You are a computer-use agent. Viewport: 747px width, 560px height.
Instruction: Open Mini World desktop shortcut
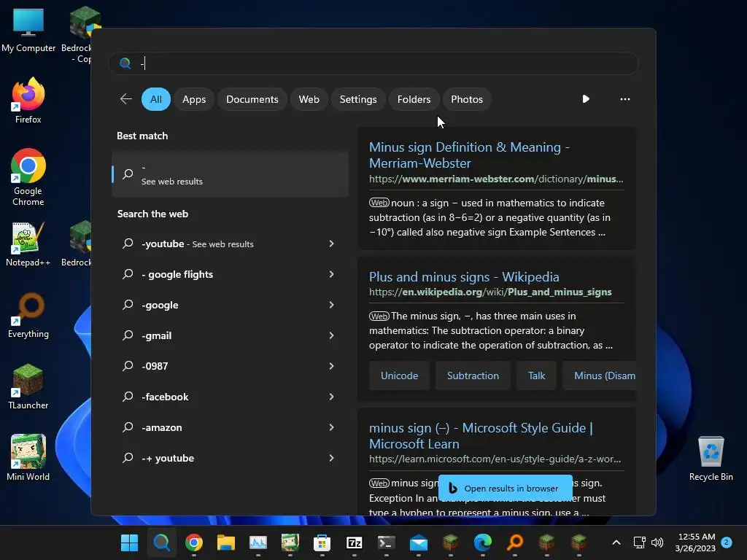28,458
